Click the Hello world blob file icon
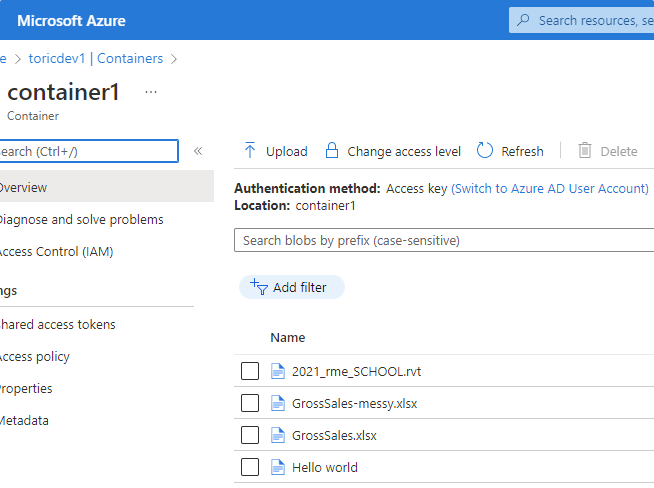Viewport: 654px width, 488px height. pyautogui.click(x=279, y=467)
